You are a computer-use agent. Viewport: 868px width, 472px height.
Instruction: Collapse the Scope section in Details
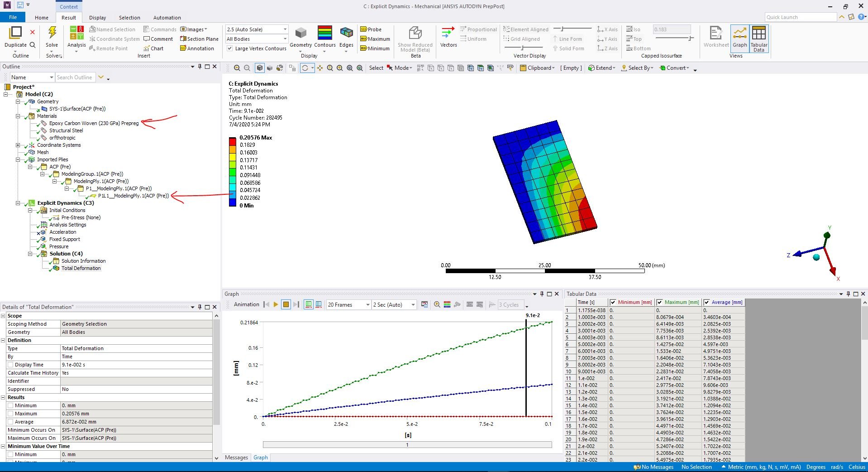tap(3, 316)
